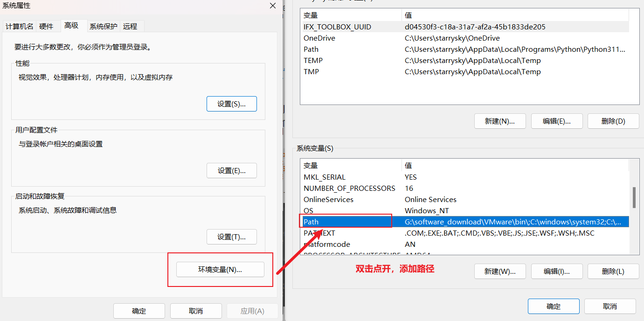Viewport: 644px width, 321px height.
Task: Click 编辑(I)... for system variables
Action: [x=557, y=272]
